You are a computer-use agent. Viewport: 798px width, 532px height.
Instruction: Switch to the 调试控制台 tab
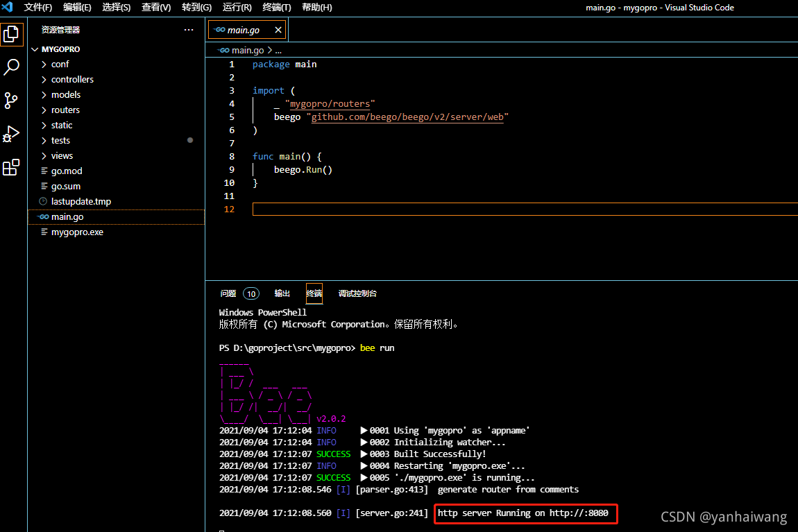[x=357, y=293]
